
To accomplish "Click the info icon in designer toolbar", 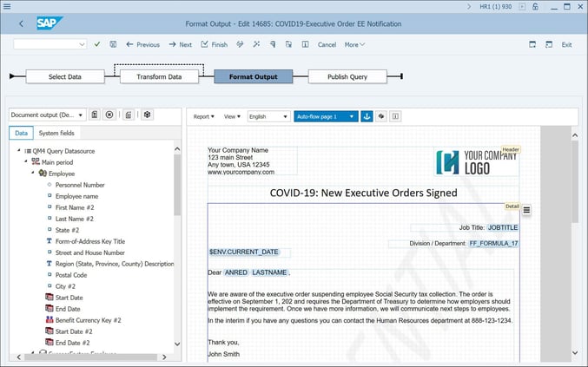I will tap(395, 116).
